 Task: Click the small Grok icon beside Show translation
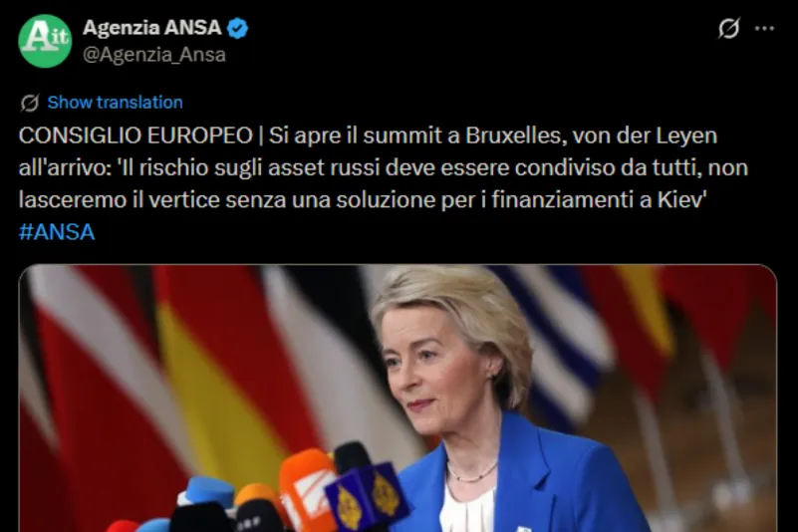[30, 103]
